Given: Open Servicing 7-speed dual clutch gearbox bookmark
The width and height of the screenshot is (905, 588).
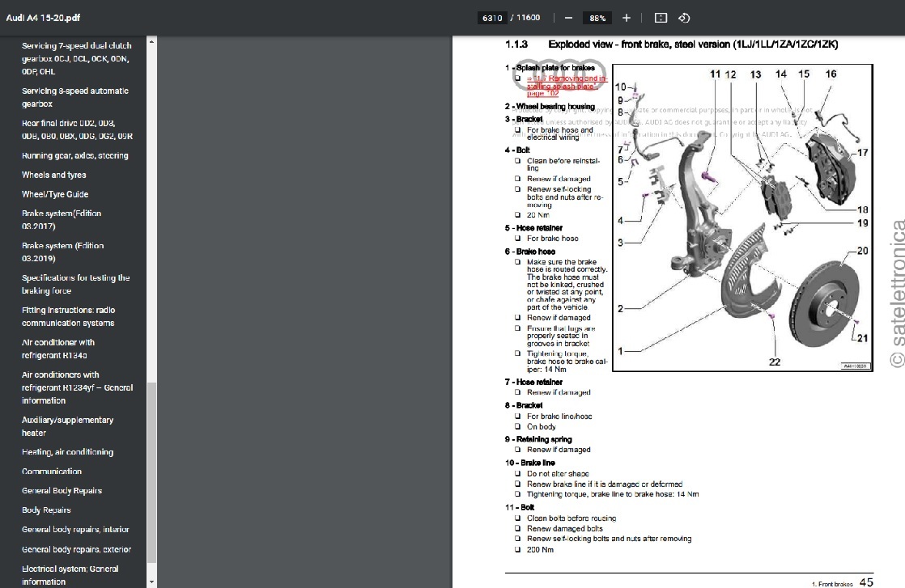Looking at the screenshot, I should [77, 59].
